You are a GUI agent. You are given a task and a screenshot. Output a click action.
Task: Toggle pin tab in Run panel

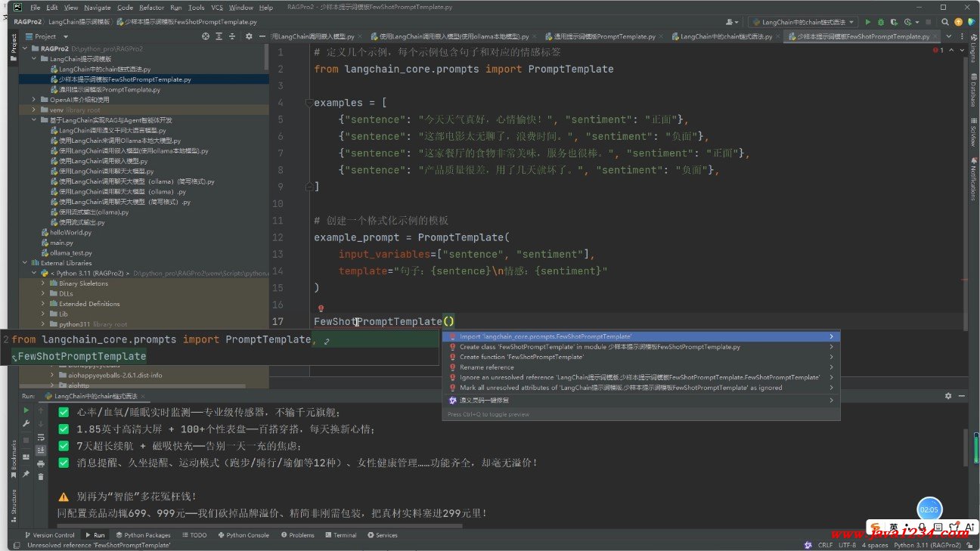(x=26, y=474)
